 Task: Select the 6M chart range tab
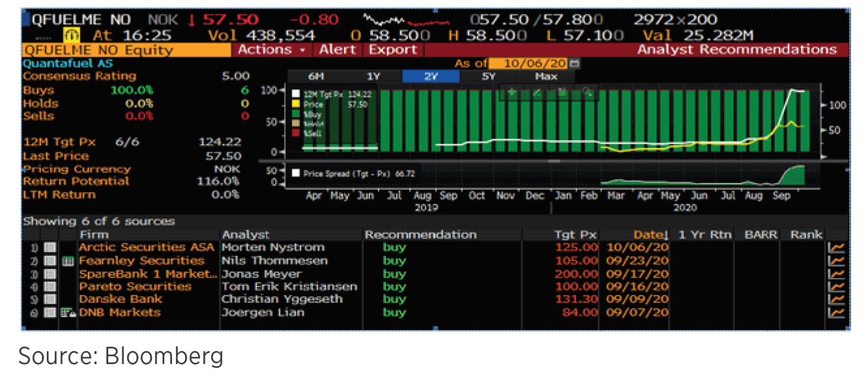315,76
